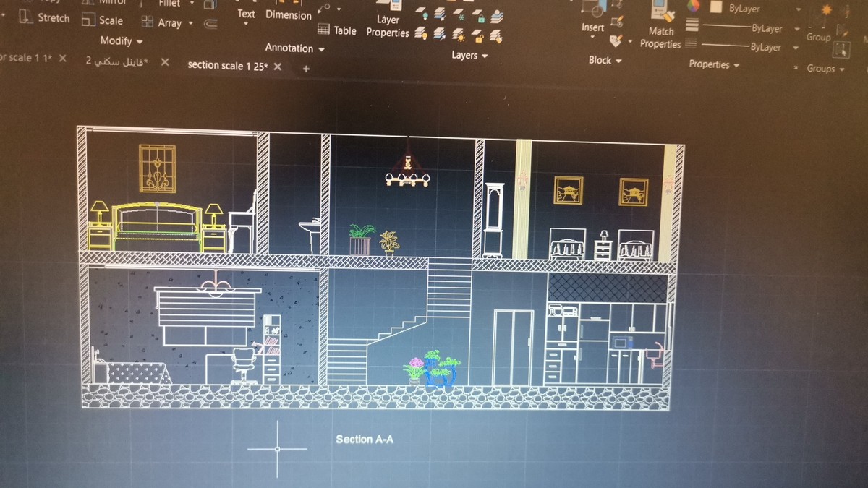Expand the Block panel

(605, 61)
